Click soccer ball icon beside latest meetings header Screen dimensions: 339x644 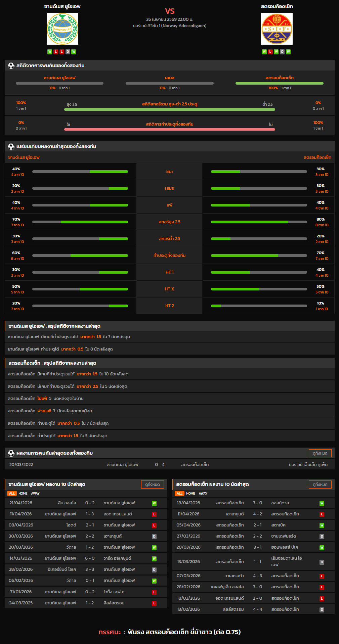click(x=11, y=453)
